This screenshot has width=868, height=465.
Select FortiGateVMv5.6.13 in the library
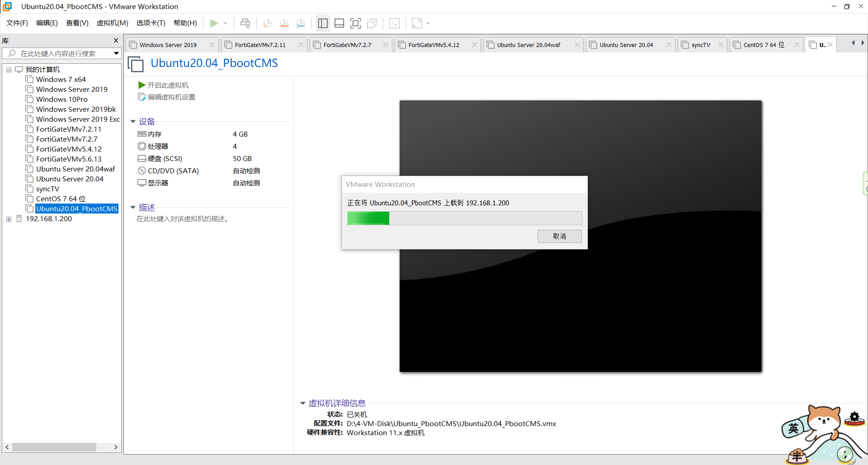[x=69, y=159]
